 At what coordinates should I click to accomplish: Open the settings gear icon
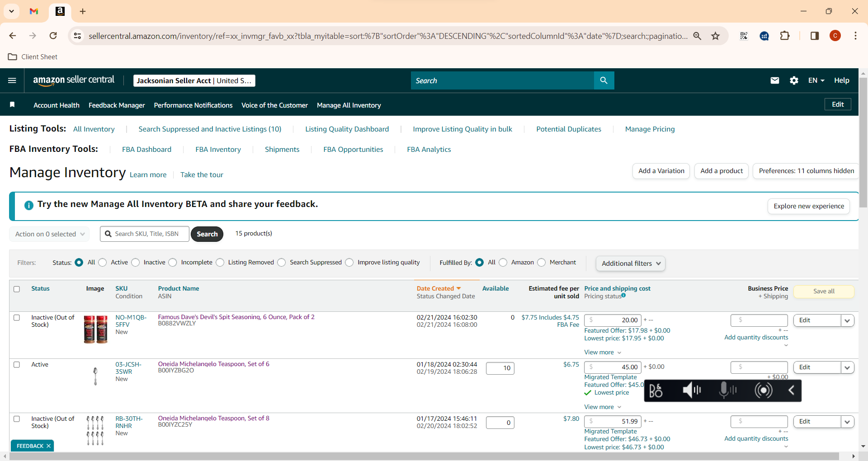(x=794, y=80)
